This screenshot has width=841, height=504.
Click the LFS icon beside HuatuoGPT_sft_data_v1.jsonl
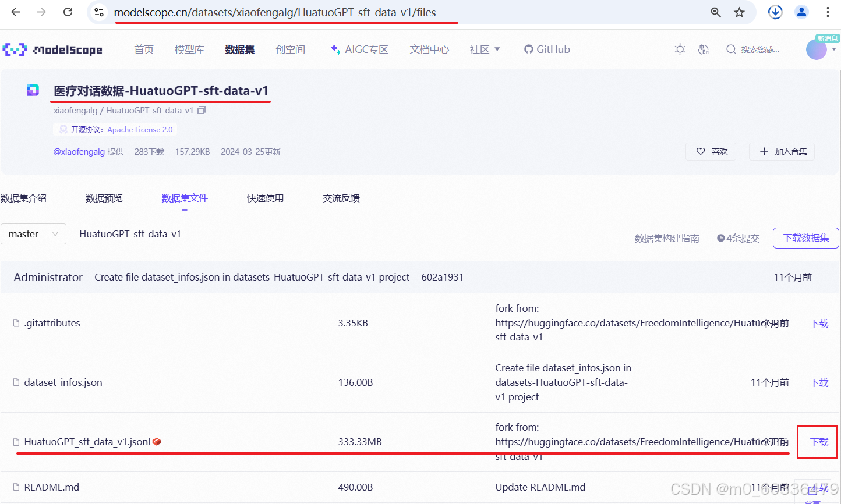(157, 442)
